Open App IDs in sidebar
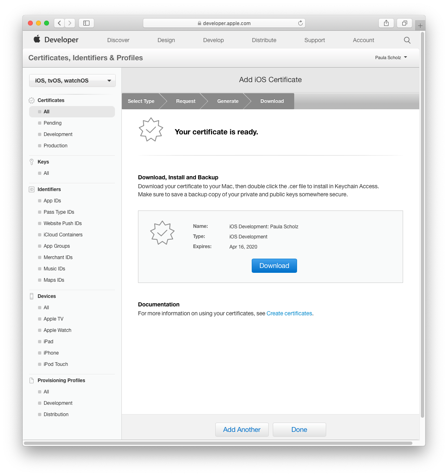This screenshot has height=476, width=448. point(52,201)
